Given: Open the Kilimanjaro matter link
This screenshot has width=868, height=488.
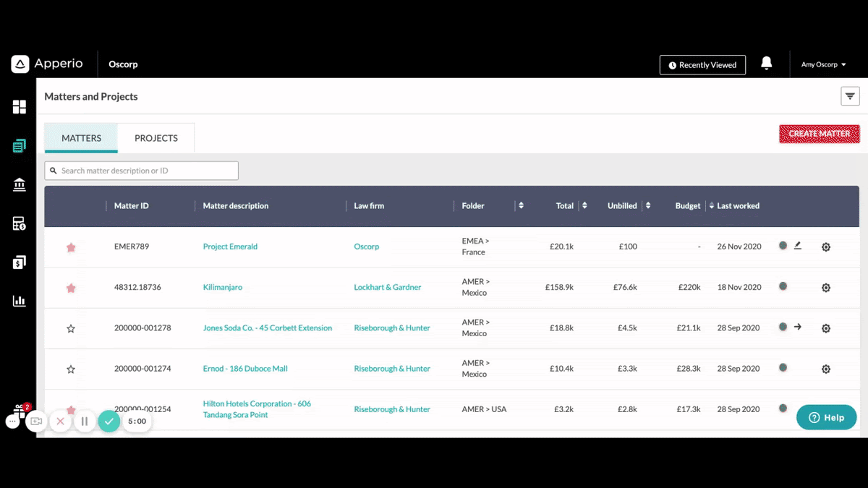Looking at the screenshot, I should click(223, 287).
